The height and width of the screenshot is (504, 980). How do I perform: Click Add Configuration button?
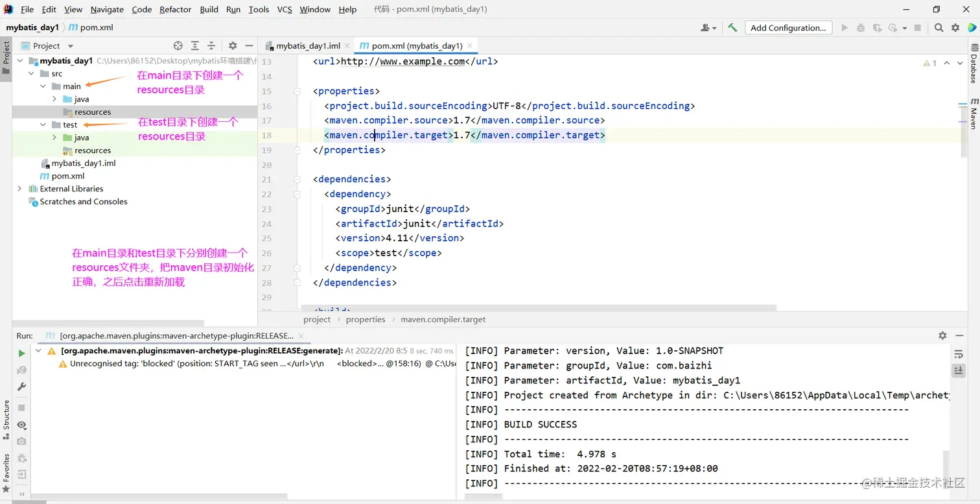(788, 28)
